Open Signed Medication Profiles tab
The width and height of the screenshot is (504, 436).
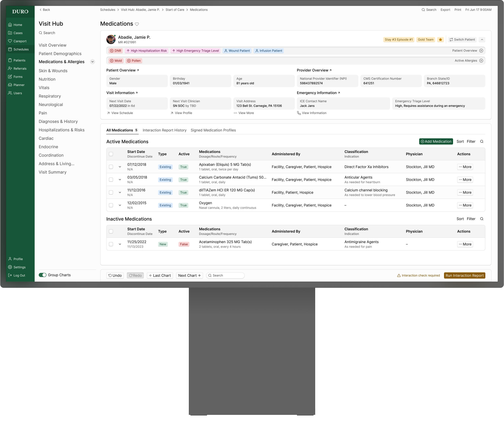(213, 130)
